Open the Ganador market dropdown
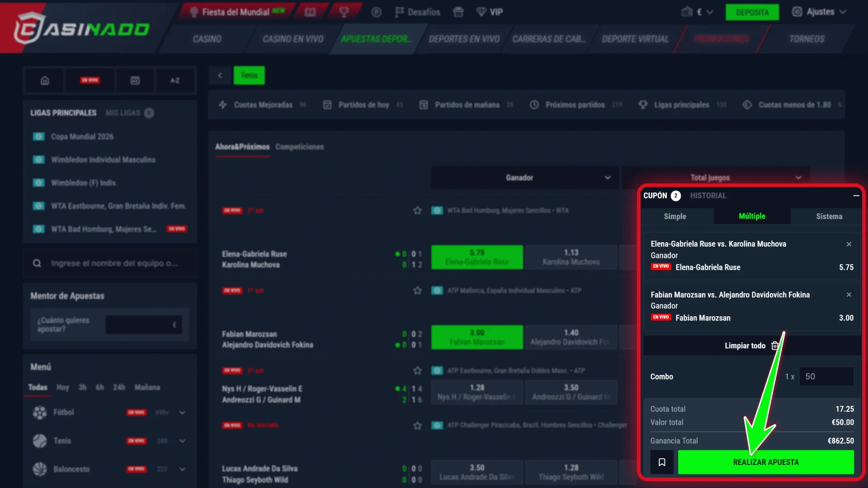 [x=524, y=178]
